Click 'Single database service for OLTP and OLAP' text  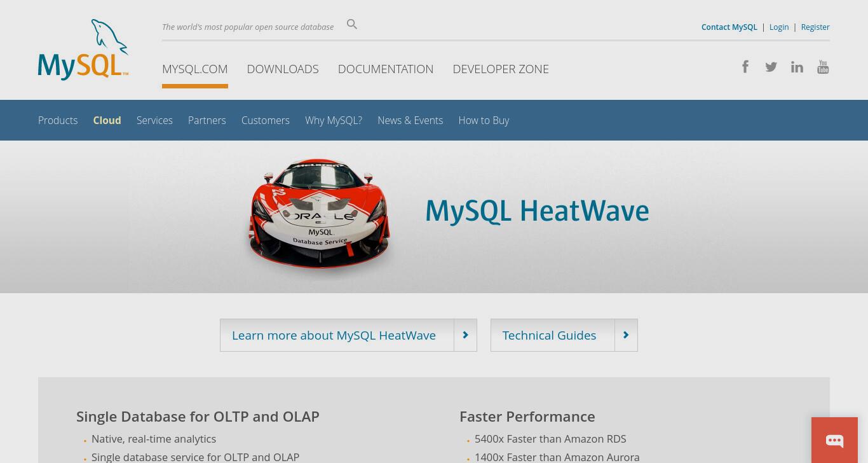click(195, 457)
